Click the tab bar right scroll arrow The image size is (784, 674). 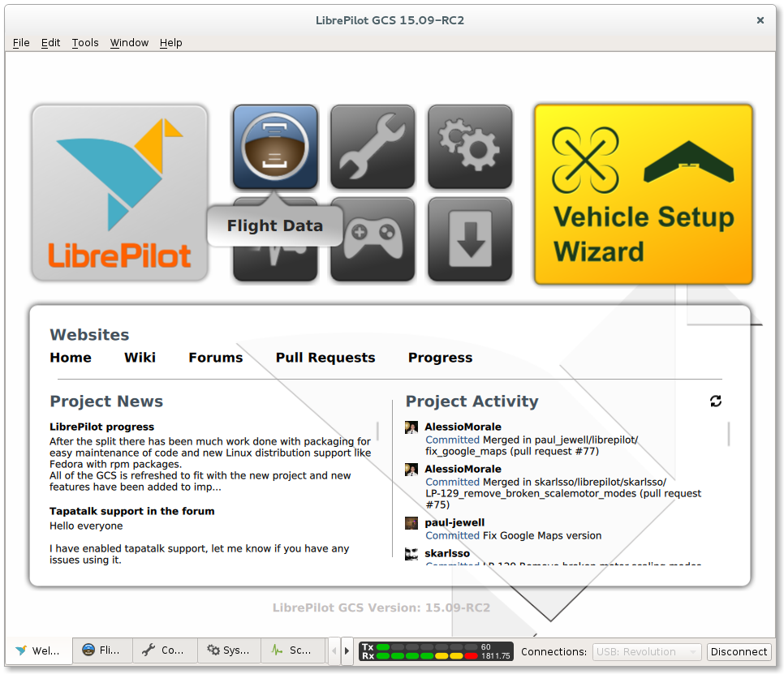click(347, 651)
